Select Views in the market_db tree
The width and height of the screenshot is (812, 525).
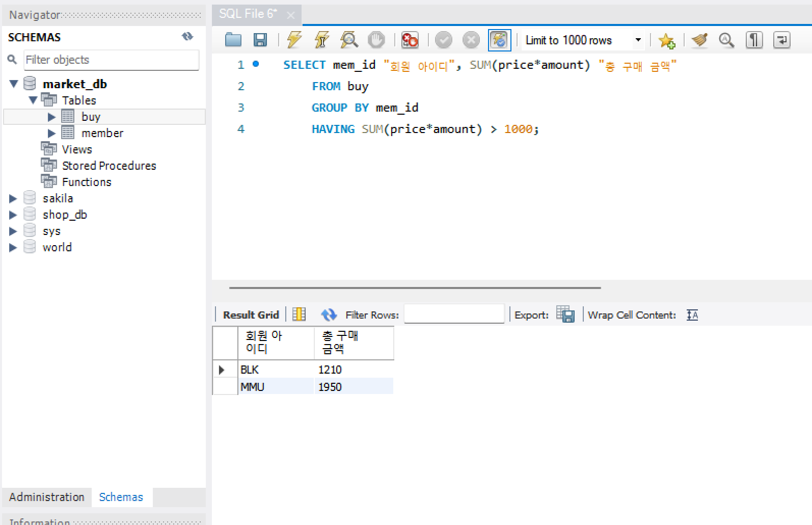[x=77, y=149]
